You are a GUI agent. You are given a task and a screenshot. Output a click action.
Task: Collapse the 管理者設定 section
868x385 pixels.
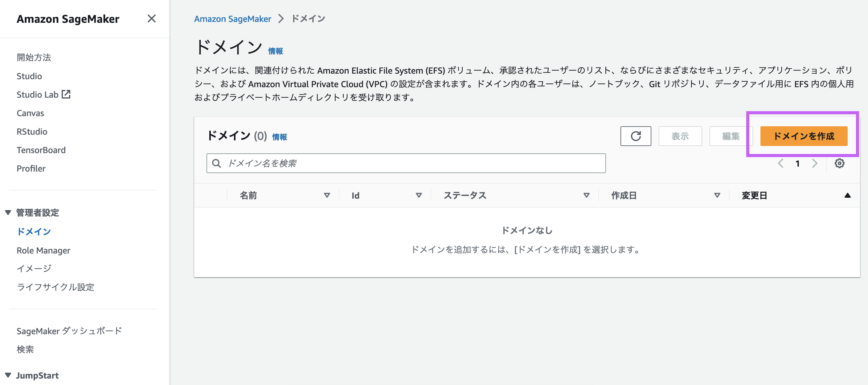(8, 213)
